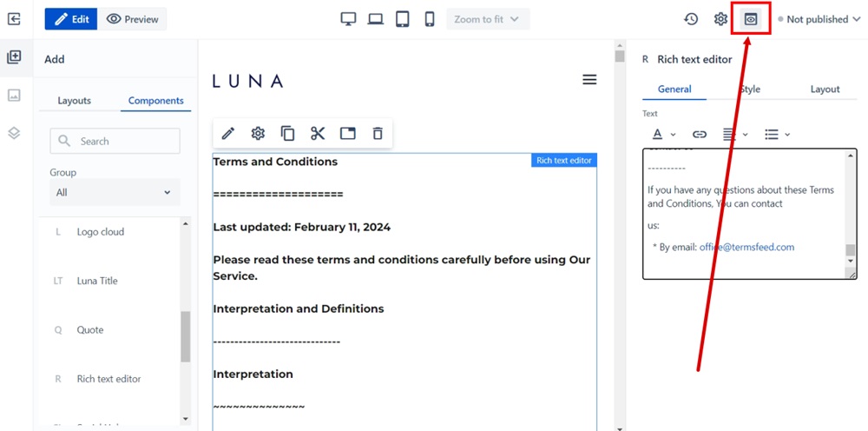
Task: Click the Terms and Conditions heading
Action: point(275,162)
